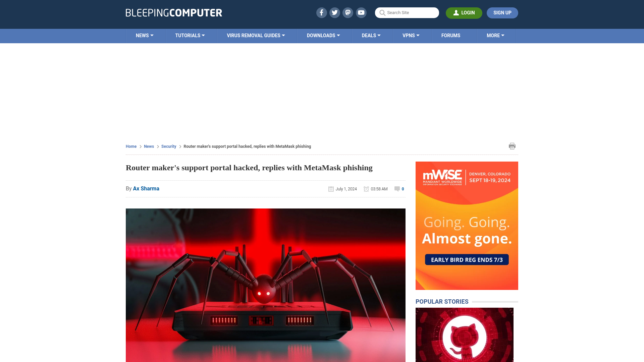The width and height of the screenshot is (644, 362).
Task: Click the BleepingComputer Twitter icon
Action: [334, 12]
